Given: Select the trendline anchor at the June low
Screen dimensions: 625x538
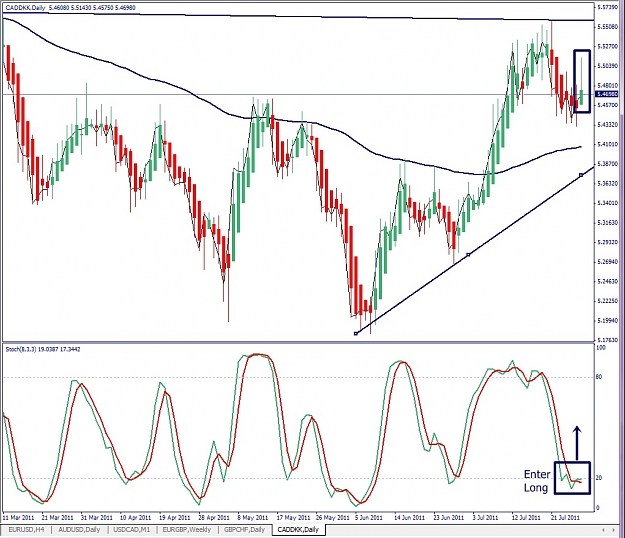Looking at the screenshot, I should (356, 333).
